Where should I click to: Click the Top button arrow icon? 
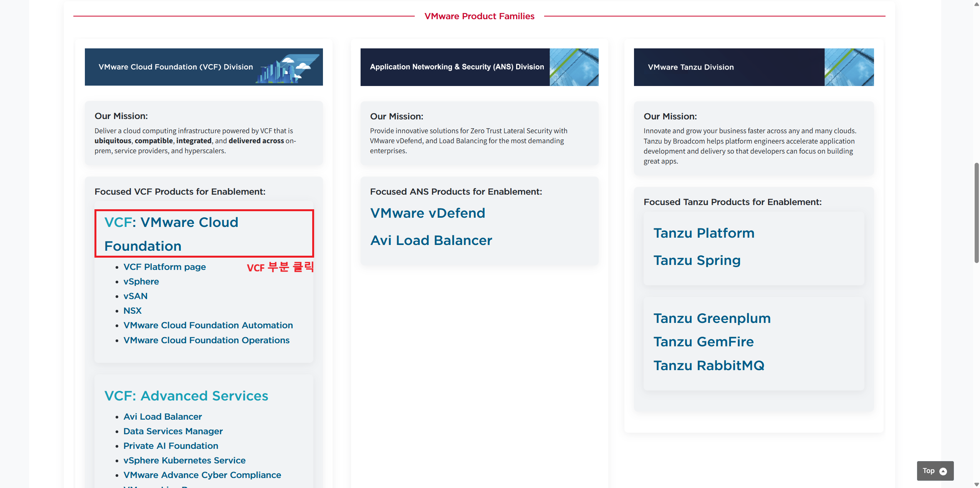pos(943,471)
